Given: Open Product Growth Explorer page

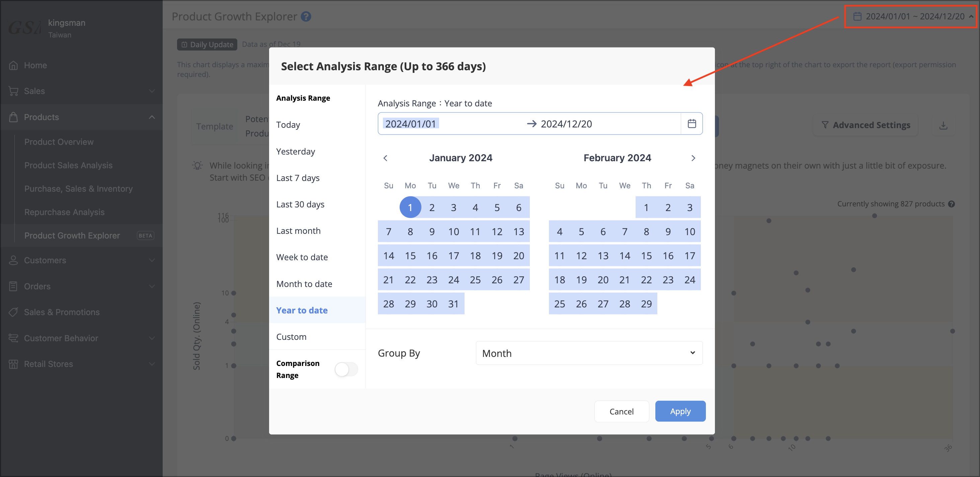Looking at the screenshot, I should [72, 235].
